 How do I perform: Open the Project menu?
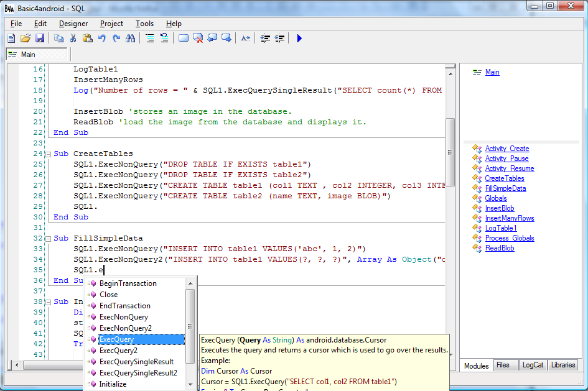[111, 24]
